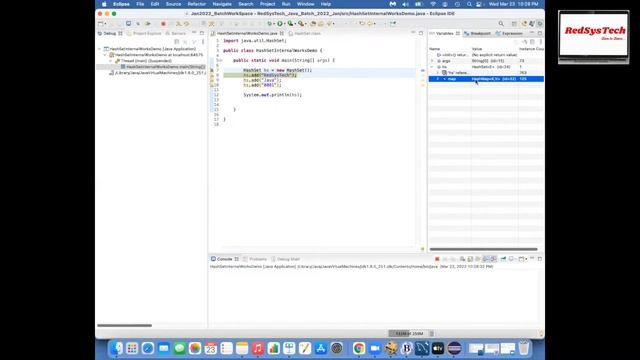
Task: Collapse Thread [main] (Suspended) node
Action: [111, 61]
